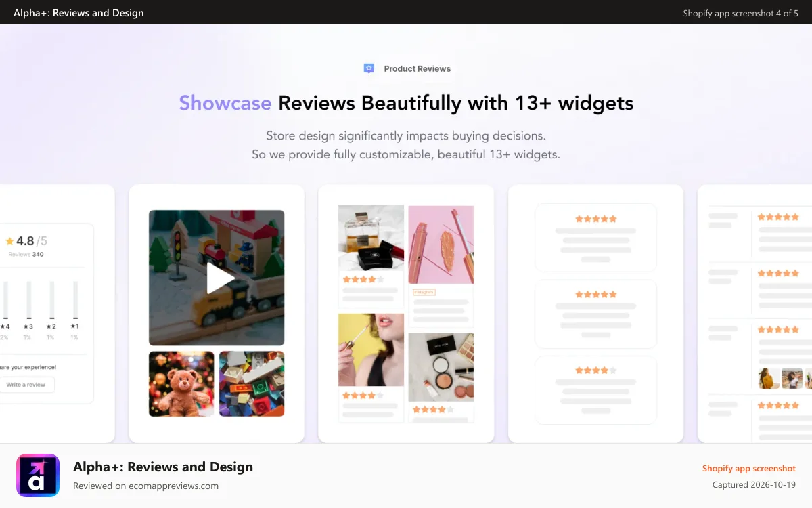Click the second five-star review card
This screenshot has height=508, width=812.
click(x=595, y=314)
